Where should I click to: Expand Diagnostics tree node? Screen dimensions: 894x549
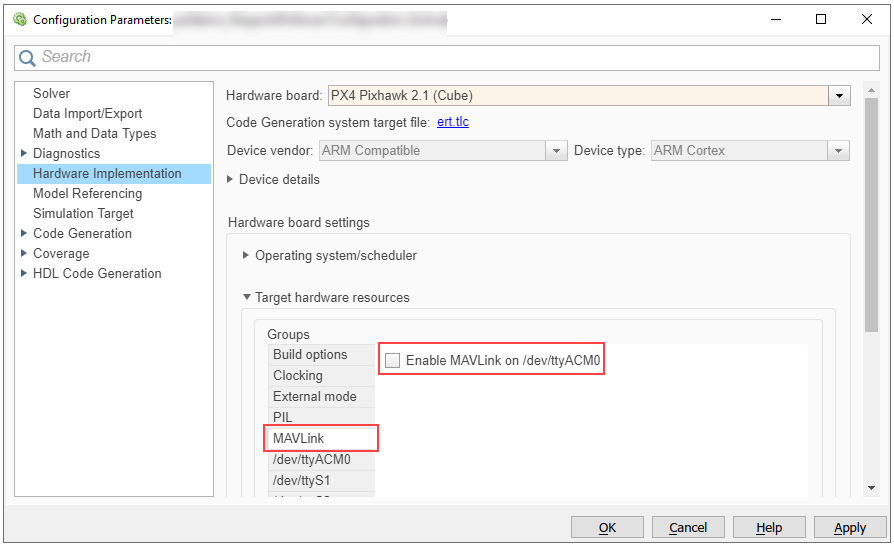[23, 153]
